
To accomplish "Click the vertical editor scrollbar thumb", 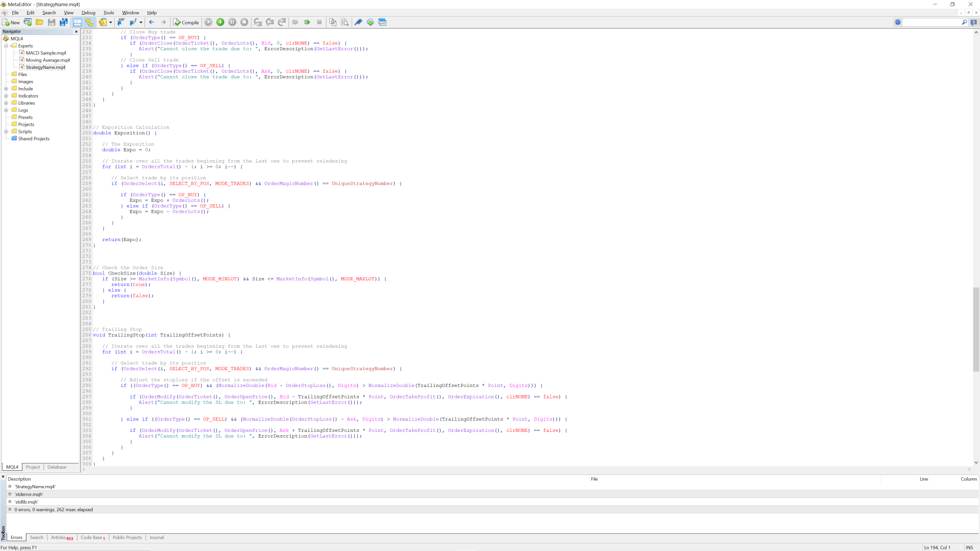I will click(x=976, y=329).
